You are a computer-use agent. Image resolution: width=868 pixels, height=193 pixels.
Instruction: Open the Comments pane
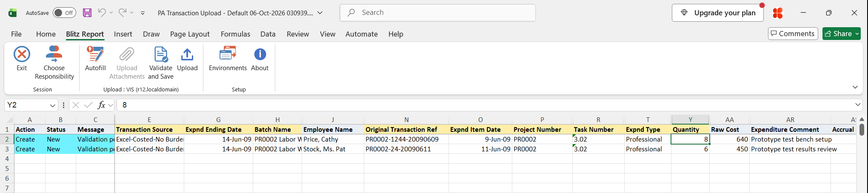pos(793,34)
